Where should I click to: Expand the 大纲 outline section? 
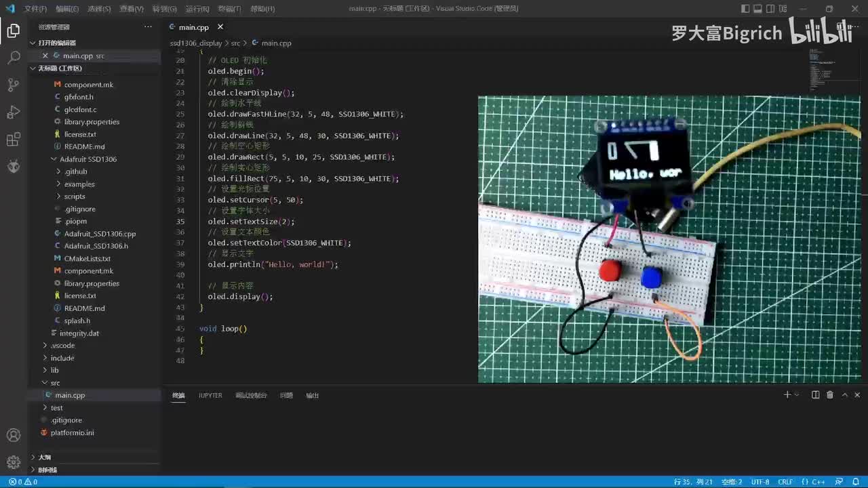pos(94,457)
